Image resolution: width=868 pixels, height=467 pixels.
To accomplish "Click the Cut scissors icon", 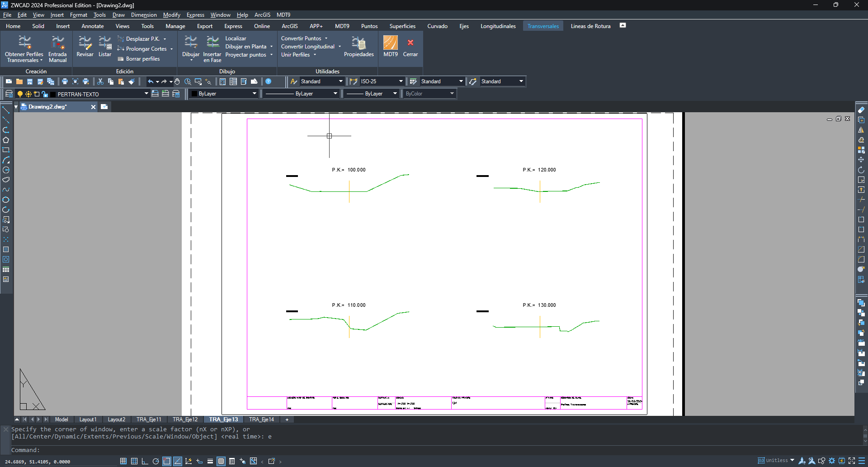I will click(x=100, y=81).
